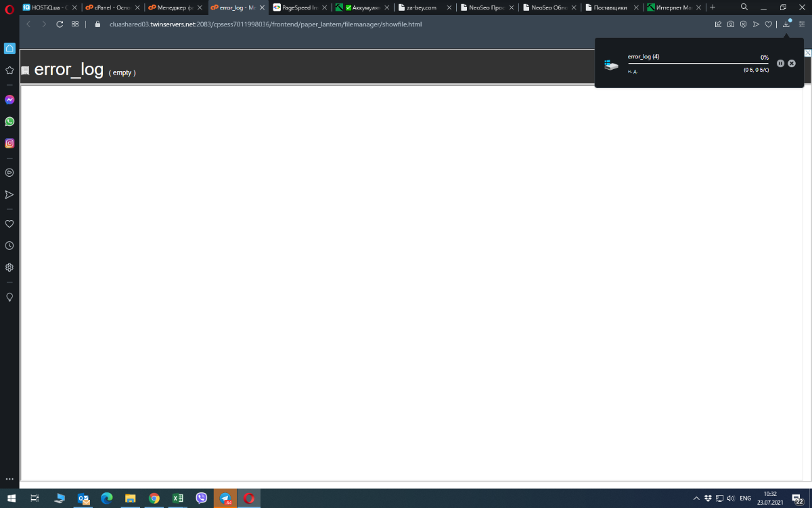The height and width of the screenshot is (508, 812).
Task: Open a new tab with plus button
Action: pos(713,7)
